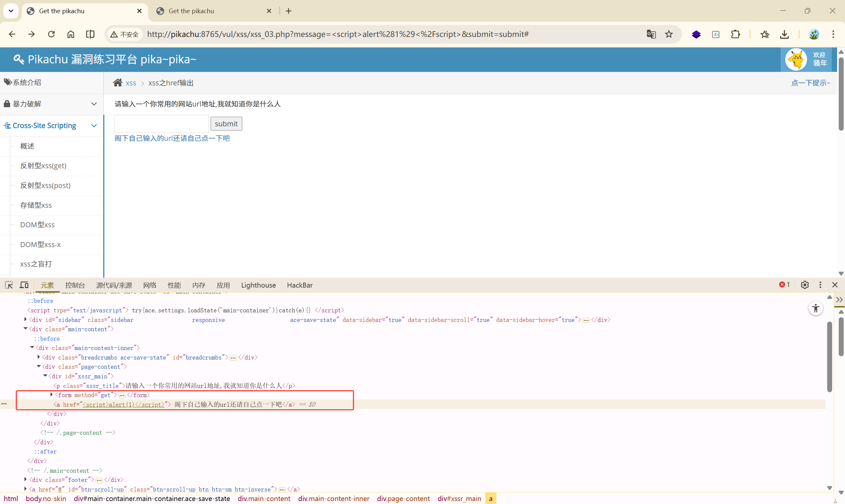Open browser extensions puzzle icon
The image size is (845, 504).
(x=735, y=34)
